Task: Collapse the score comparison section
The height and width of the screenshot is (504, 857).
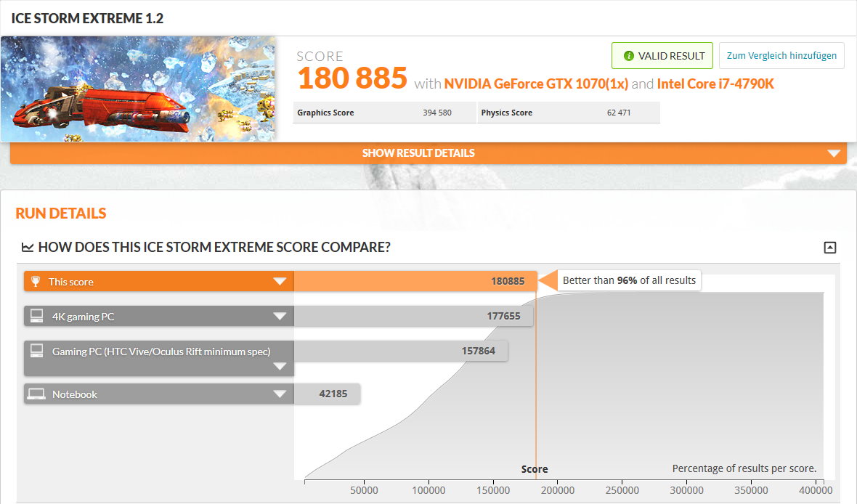Action: [830, 248]
